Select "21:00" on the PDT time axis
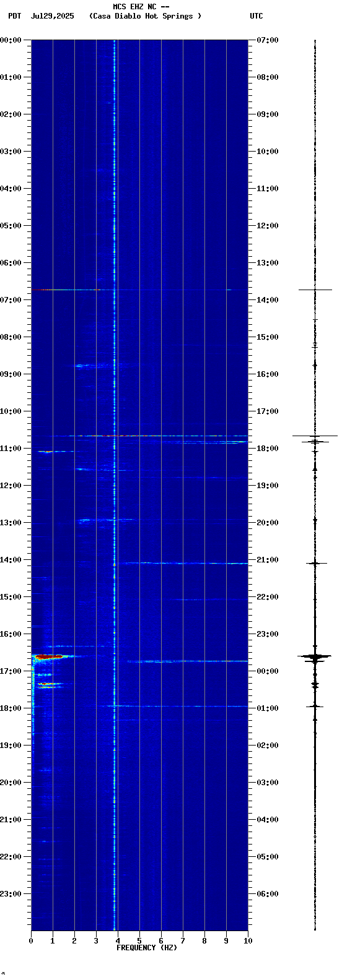Viewport: 342px width, 980px height. pyautogui.click(x=11, y=820)
